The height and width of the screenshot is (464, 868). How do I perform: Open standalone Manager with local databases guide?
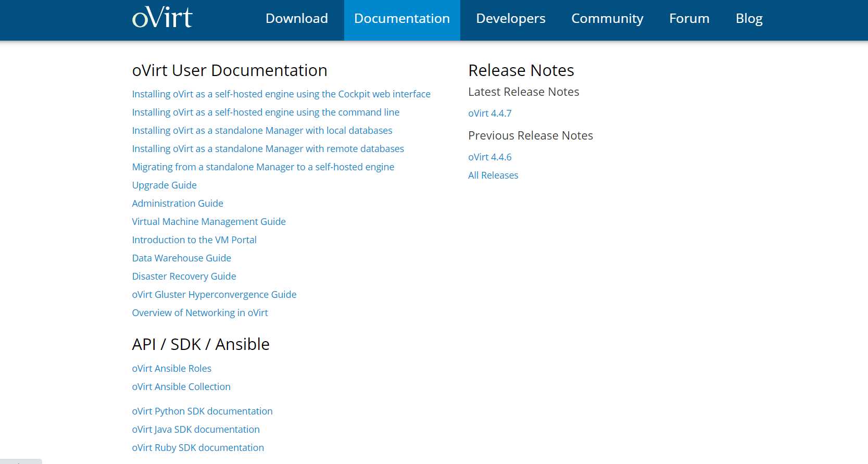tap(262, 131)
